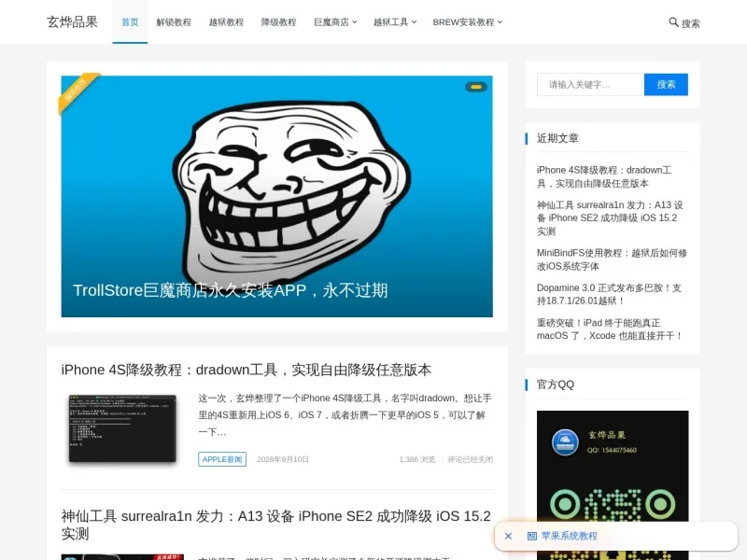This screenshot has width=747, height=560.
Task: Expand the BREW安装教程 dropdown menu
Action: 468,21
